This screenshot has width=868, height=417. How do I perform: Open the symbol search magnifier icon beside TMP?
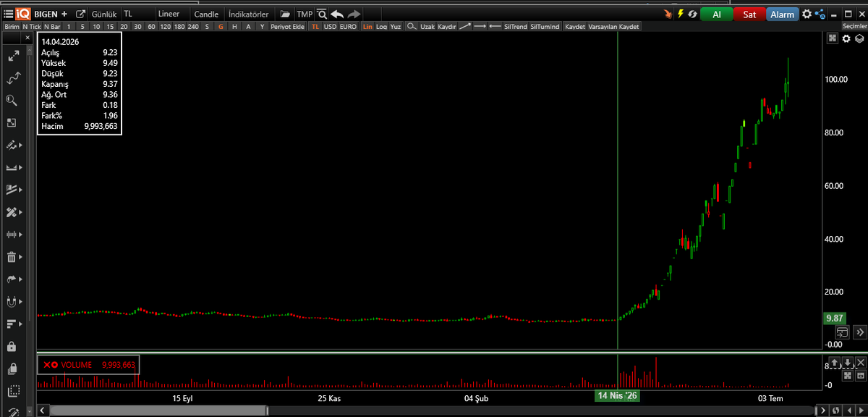pos(321,14)
